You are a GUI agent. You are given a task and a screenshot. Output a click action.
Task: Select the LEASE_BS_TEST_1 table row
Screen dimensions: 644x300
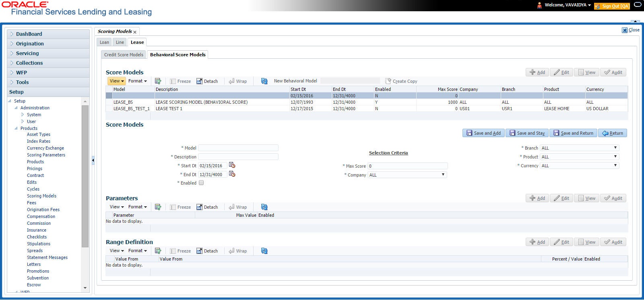coord(367,109)
